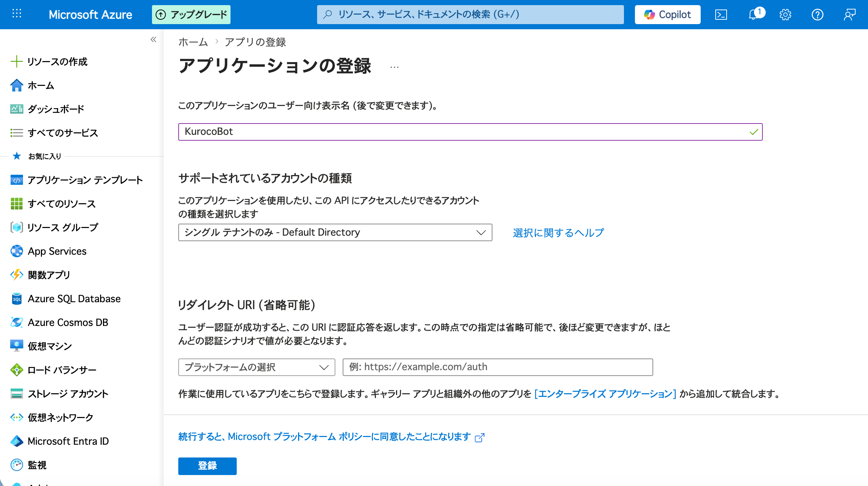The height and width of the screenshot is (486, 868).
Task: Click the リダイレクト URI (省略可能) heading
Action: pyautogui.click(x=247, y=305)
